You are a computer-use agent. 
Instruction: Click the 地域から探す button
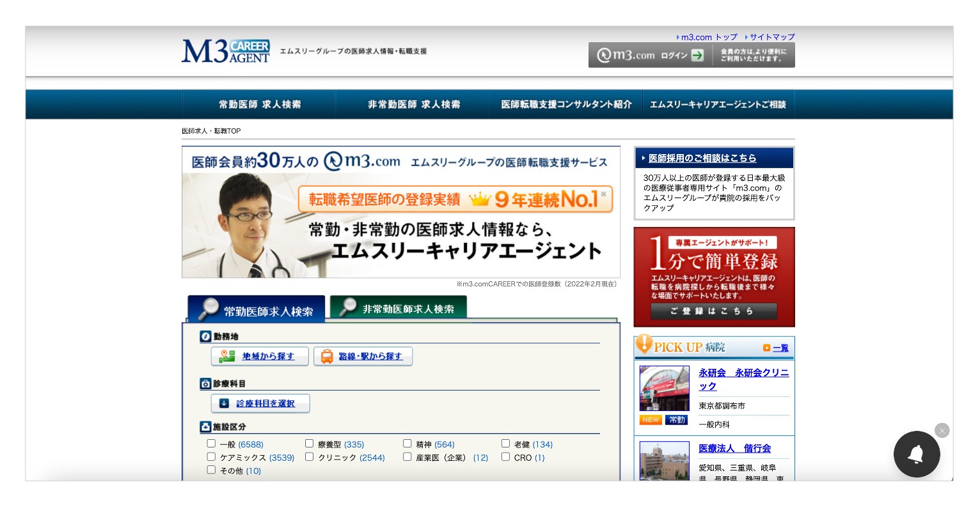point(260,357)
